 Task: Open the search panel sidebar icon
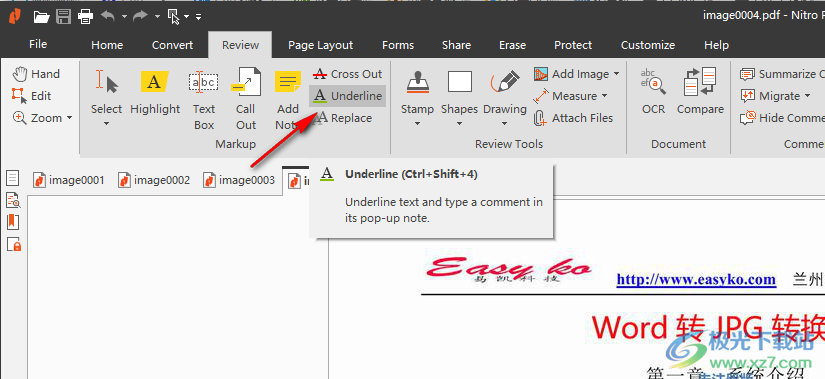pyautogui.click(x=13, y=200)
